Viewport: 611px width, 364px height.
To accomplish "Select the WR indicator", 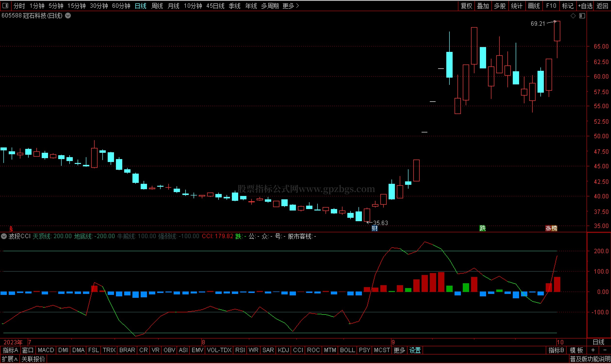I will 254,350.
